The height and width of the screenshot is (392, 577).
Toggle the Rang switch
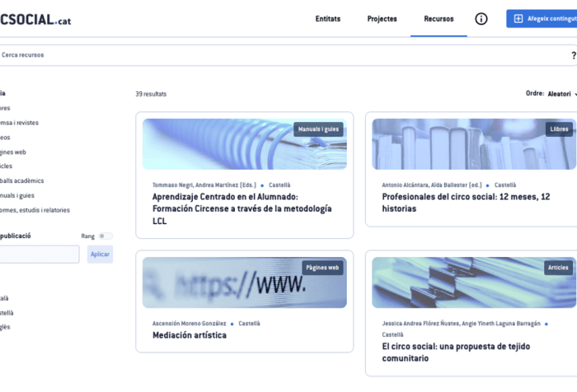(106, 236)
